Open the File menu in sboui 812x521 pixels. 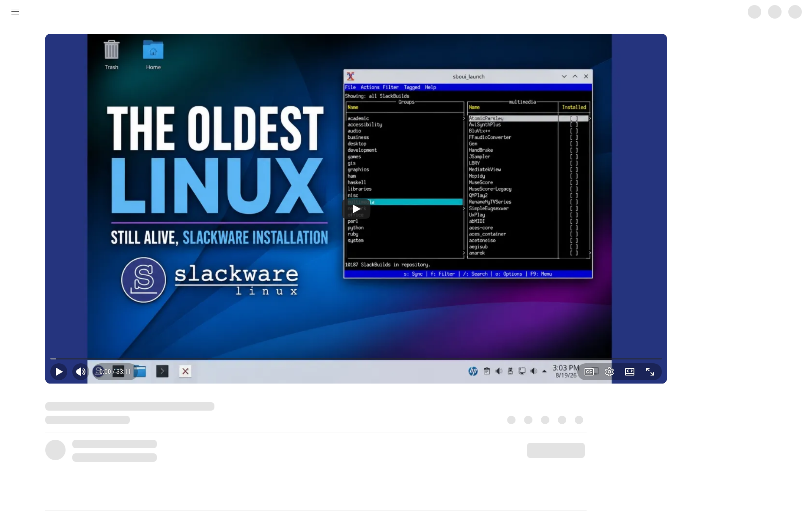tap(350, 88)
